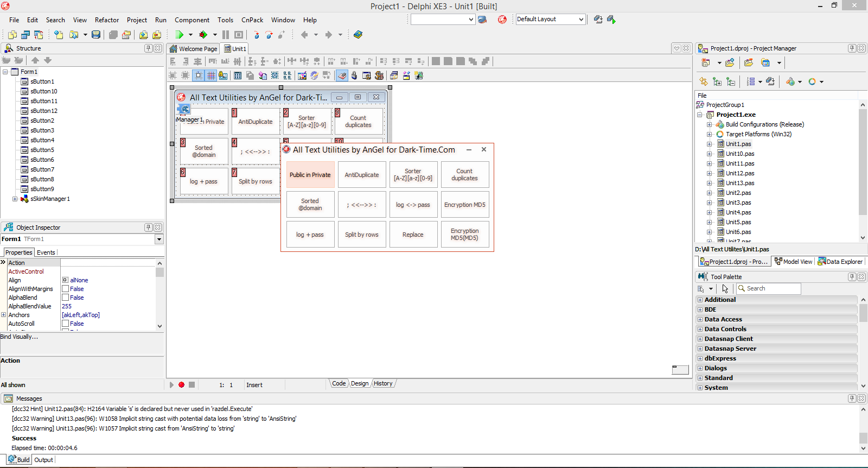Viewport: 868px width, 468px height.
Task: Switch to the History tab
Action: coord(383,383)
